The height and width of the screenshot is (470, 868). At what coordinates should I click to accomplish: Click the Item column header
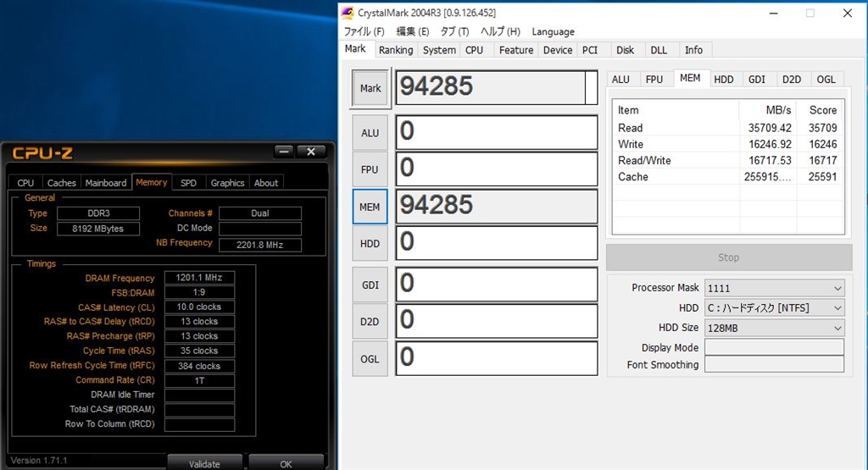click(676, 110)
